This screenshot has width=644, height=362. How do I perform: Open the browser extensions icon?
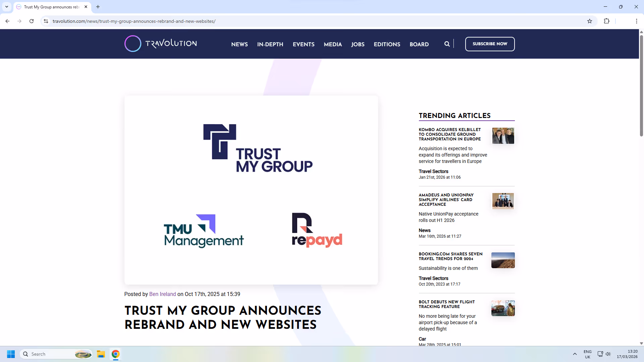[607, 21]
